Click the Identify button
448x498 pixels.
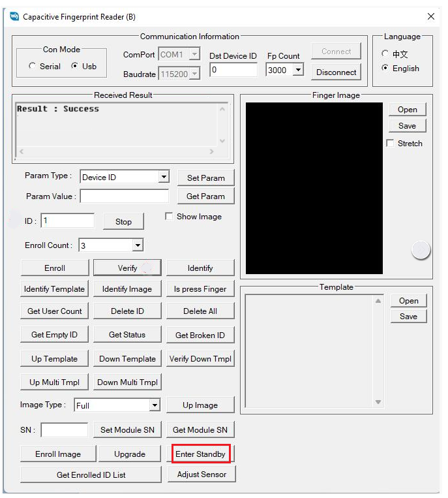(200, 268)
